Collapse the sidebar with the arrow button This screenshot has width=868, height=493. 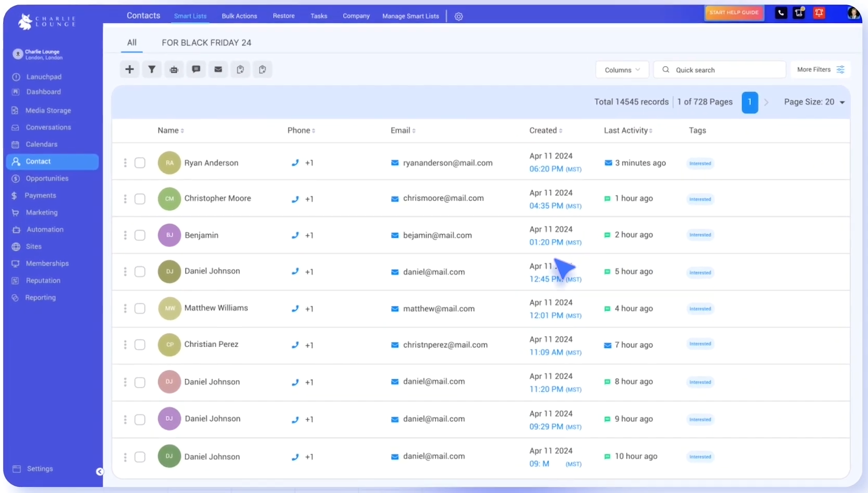pos(99,471)
